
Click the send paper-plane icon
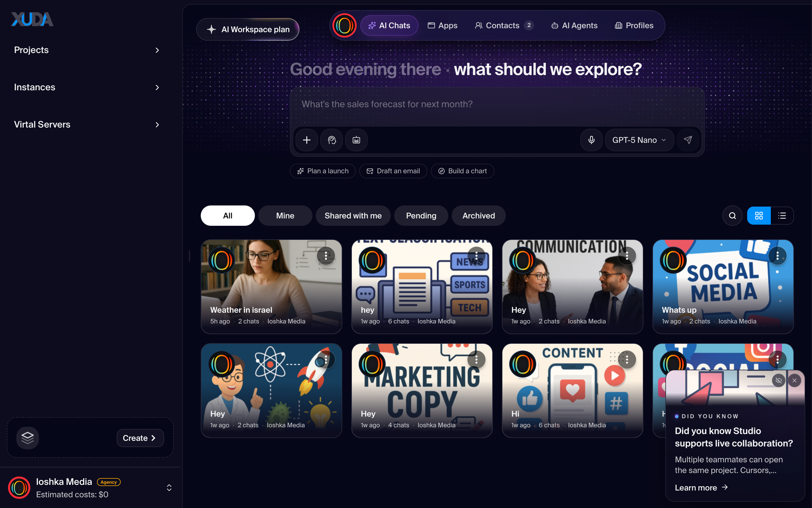click(x=688, y=140)
